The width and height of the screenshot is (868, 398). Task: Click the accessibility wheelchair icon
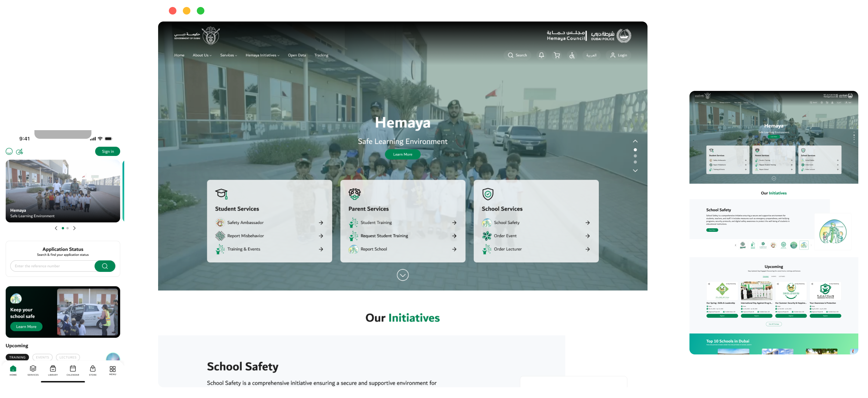click(x=572, y=55)
